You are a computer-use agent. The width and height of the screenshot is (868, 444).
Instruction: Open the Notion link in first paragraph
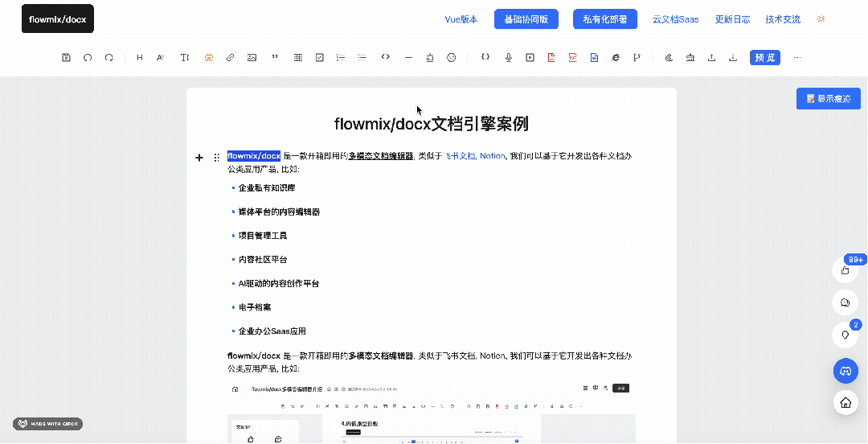(x=492, y=156)
